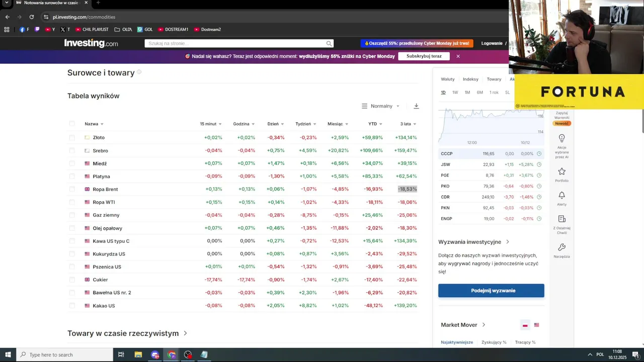Image resolution: width=644 pixels, height=362 pixels.
Task: Open the Narzędzia wrench icon
Action: pyautogui.click(x=562, y=247)
